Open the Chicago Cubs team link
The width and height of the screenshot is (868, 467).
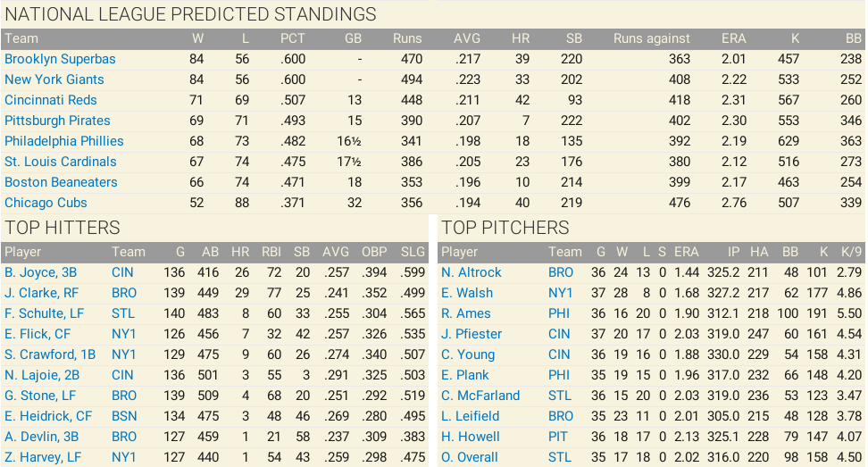pyautogui.click(x=46, y=203)
